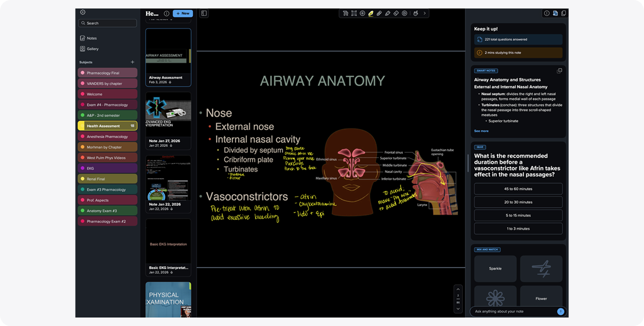Expand more tools with the toolbar chevron
The width and height of the screenshot is (644, 326).
pos(424,13)
